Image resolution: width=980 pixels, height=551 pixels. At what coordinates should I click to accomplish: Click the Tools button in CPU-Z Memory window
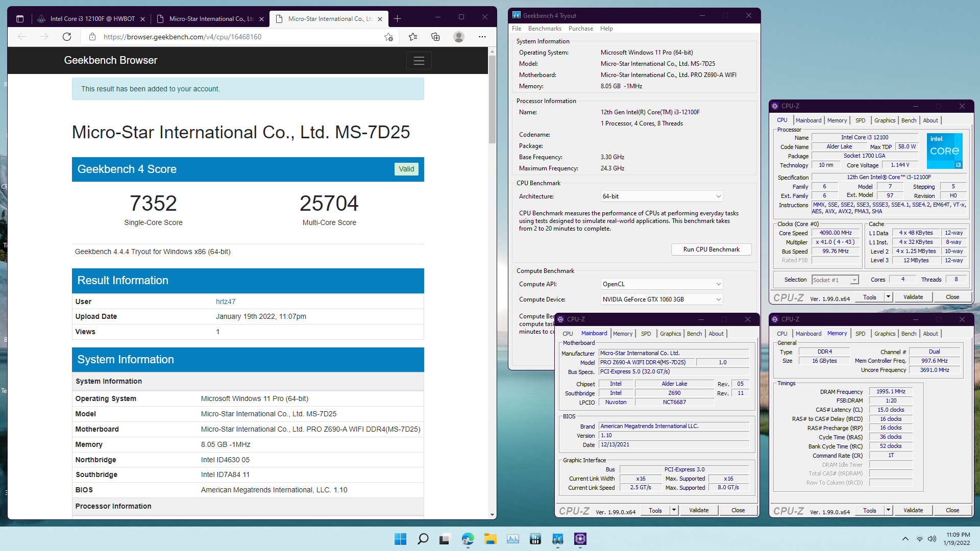point(870,510)
